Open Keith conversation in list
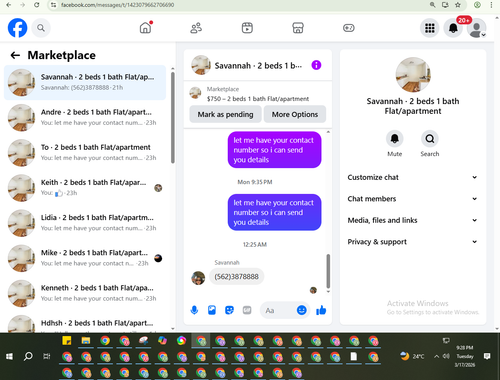 (x=85, y=188)
